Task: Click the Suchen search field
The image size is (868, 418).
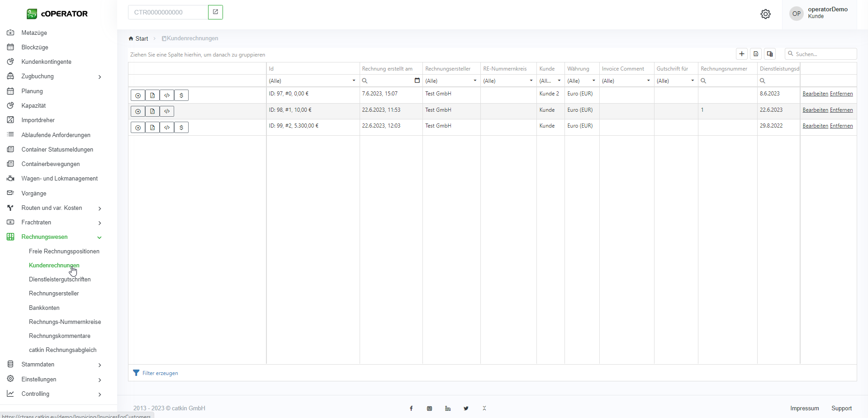Action: [824, 54]
